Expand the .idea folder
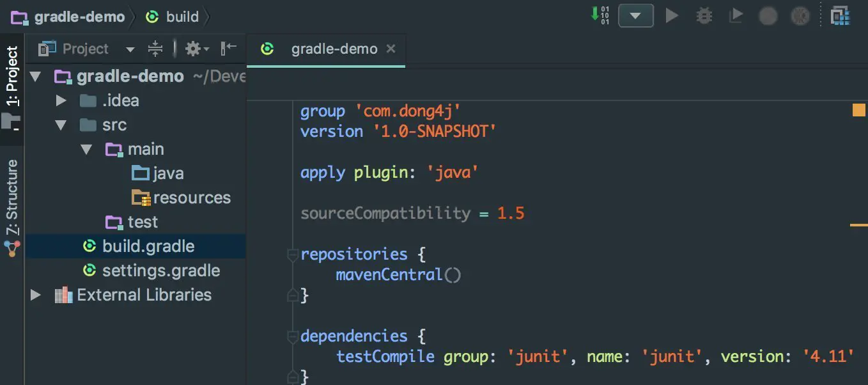 point(61,100)
